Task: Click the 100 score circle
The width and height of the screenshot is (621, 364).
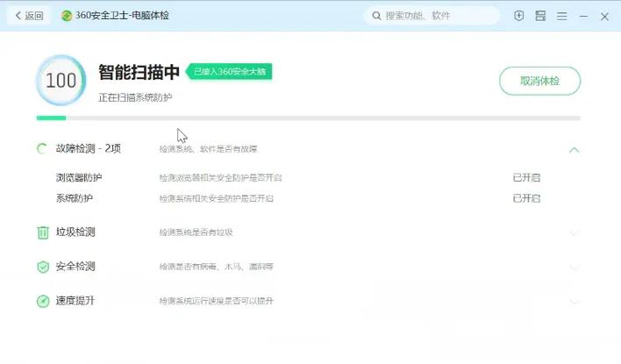Action: 61,81
